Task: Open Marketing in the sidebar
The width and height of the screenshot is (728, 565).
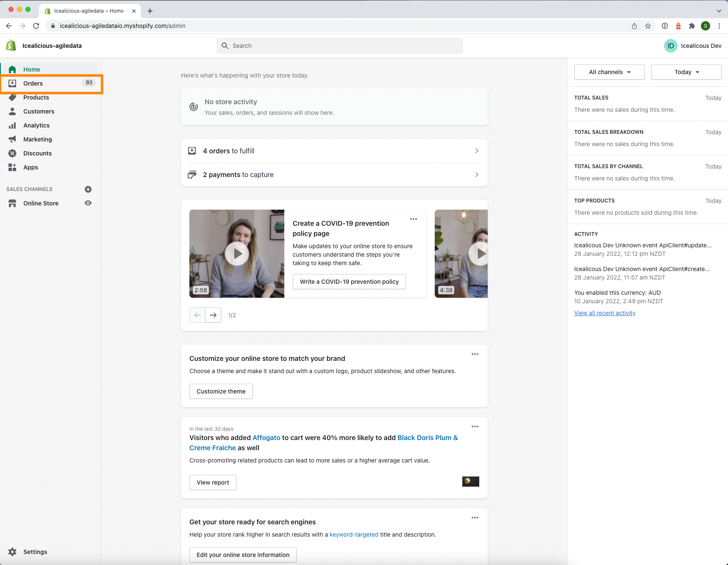Action: (49, 139)
